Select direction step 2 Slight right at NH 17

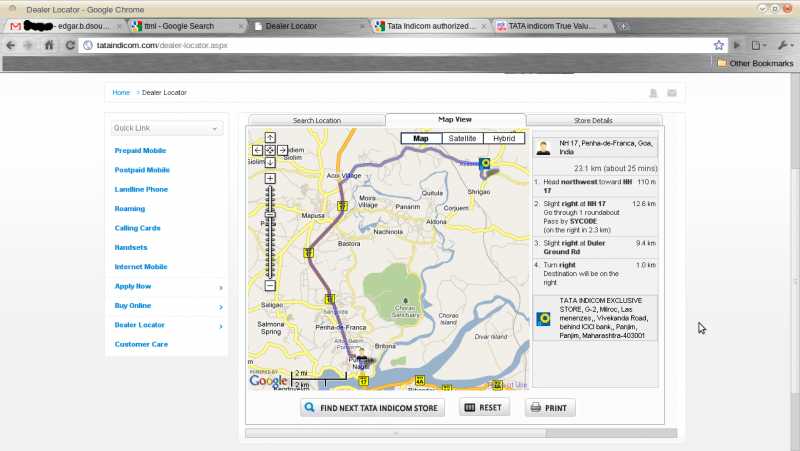(595, 217)
